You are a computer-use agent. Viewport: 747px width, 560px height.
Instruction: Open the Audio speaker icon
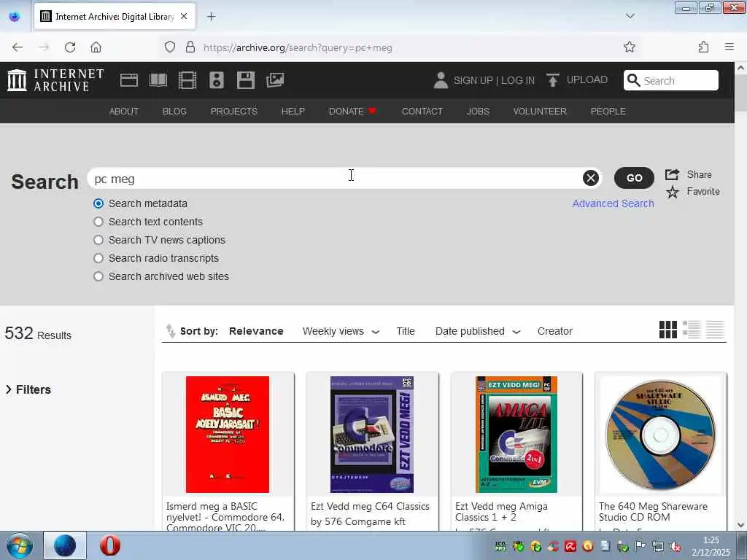[216, 80]
